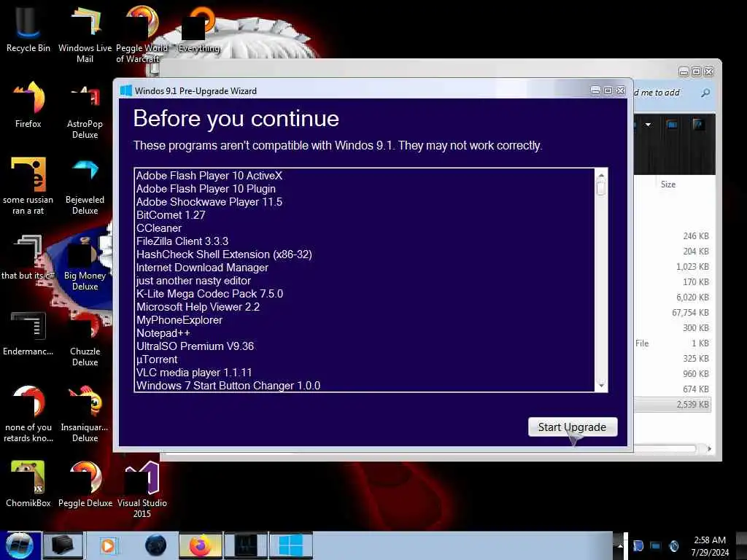This screenshot has height=560, width=747.
Task: Select the Big Money Deluxe desktop icon
Action: pyautogui.click(x=85, y=262)
